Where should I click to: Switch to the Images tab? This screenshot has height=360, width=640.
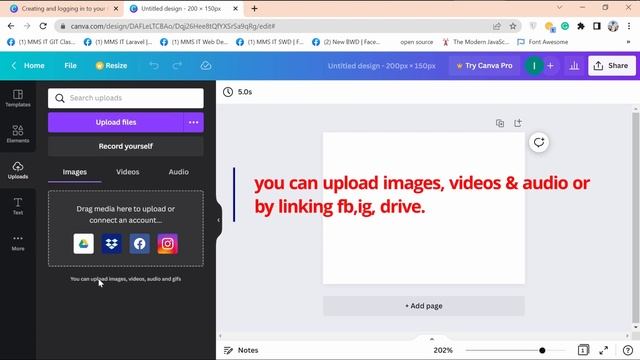75,172
